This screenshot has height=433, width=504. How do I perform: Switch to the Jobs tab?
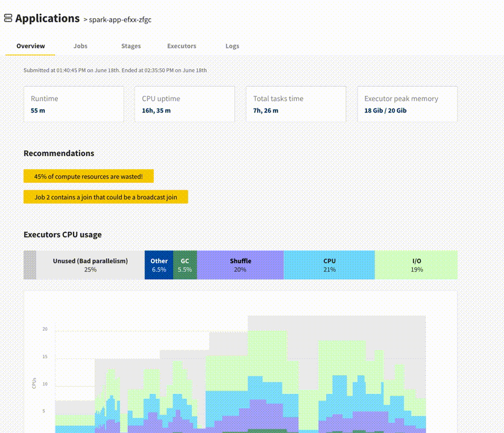tap(80, 46)
